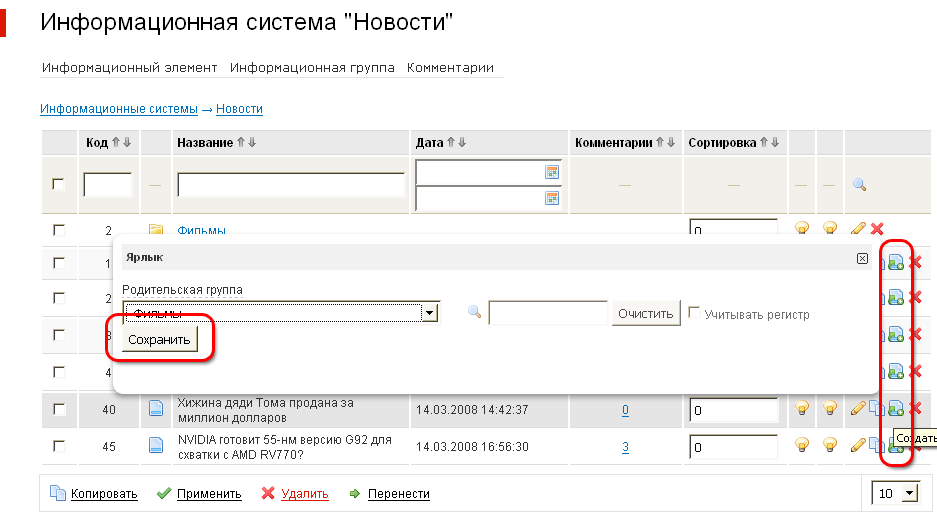Image resolution: width=937 pixels, height=521 pixels.
Task: Click create shortcut icon in row 40
Action: [896, 408]
